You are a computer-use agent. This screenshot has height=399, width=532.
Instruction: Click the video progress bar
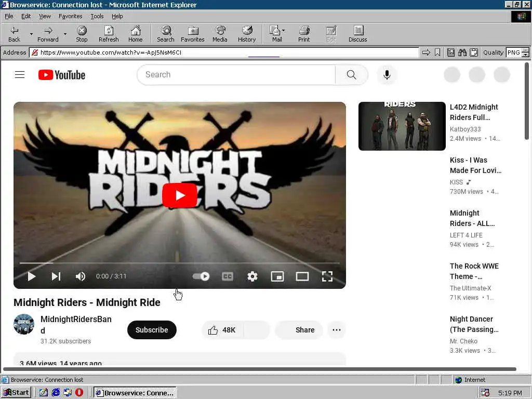tap(180, 263)
